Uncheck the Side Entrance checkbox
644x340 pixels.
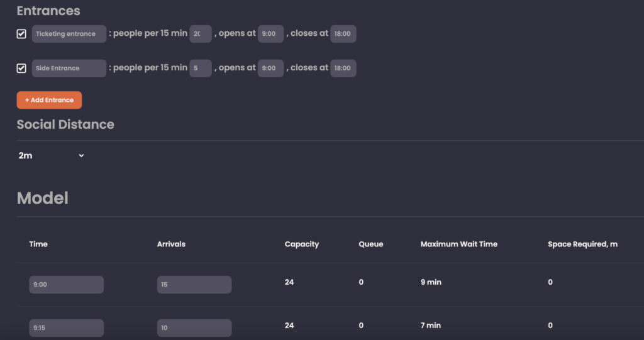21,68
